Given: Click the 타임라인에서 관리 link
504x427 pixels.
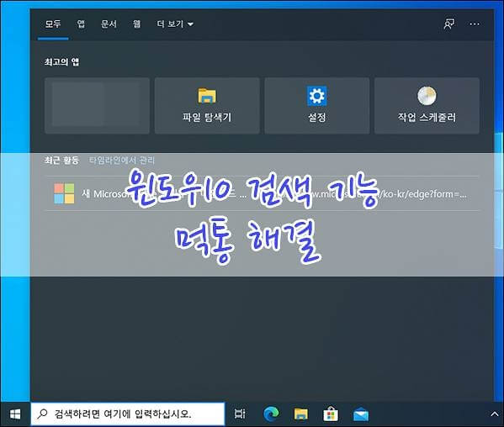Looking at the screenshot, I should tap(122, 161).
